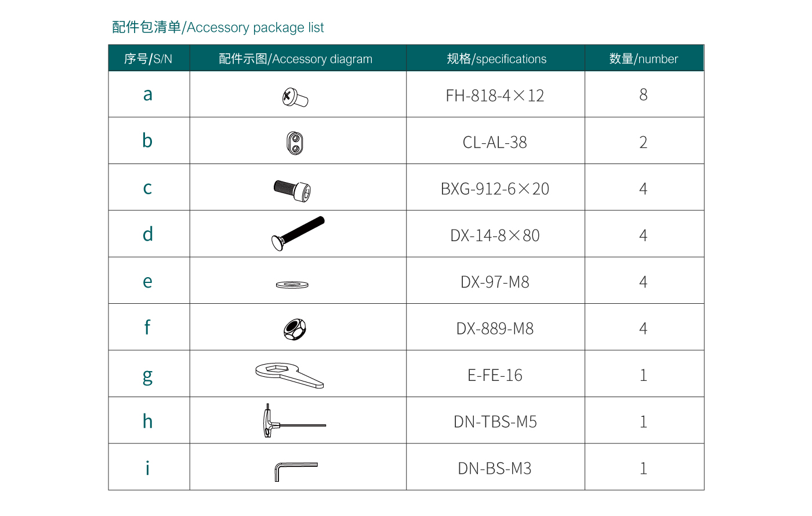The width and height of the screenshot is (812, 516).
Task: Select the flat washer diagram in row e
Action: (292, 285)
